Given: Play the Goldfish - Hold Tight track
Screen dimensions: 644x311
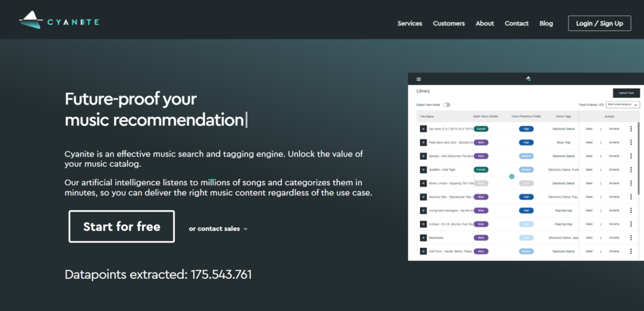Looking at the screenshot, I should (x=423, y=169).
